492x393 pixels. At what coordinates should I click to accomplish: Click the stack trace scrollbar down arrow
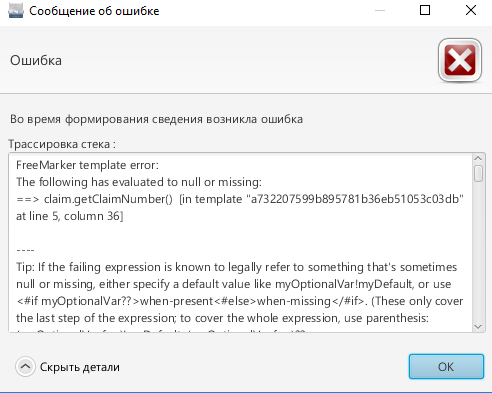478,327
